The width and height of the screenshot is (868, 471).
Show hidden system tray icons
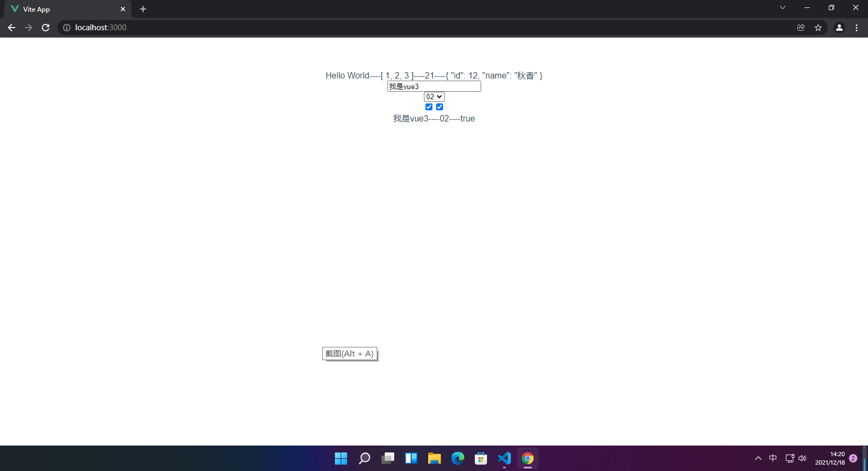pos(758,458)
